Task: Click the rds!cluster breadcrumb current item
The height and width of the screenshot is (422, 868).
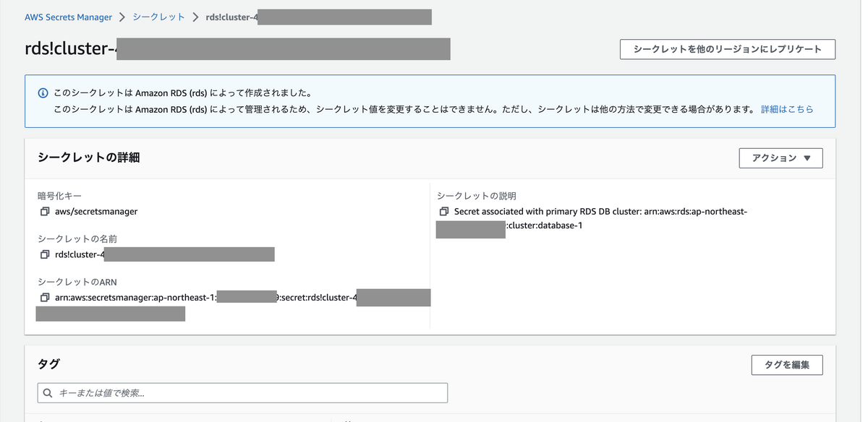Action: pos(232,17)
